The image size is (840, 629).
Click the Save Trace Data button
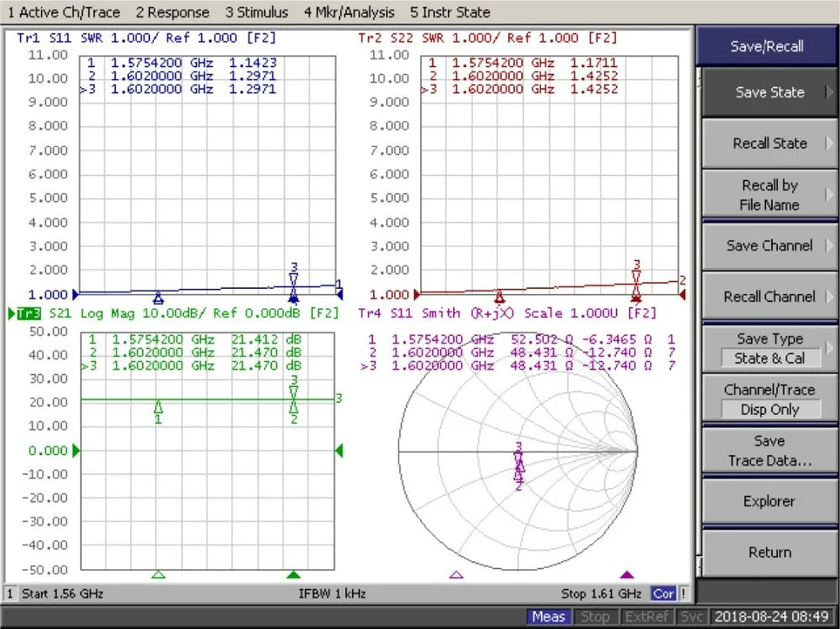pos(769,451)
